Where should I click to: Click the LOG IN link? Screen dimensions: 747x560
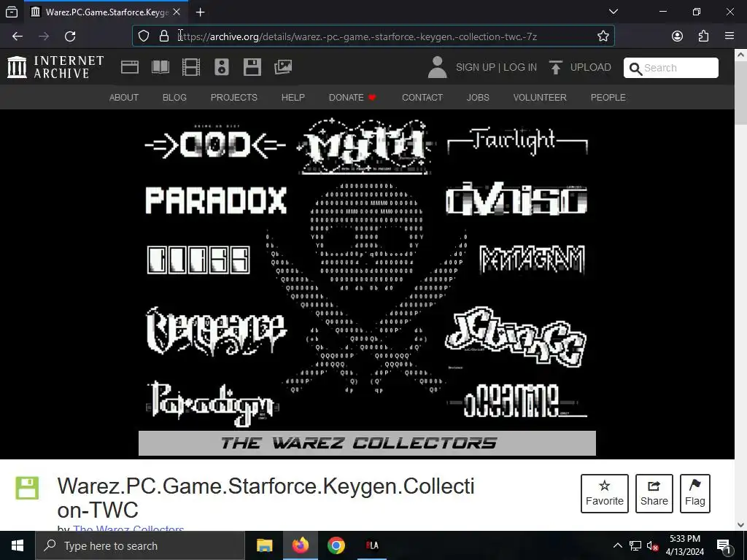click(520, 68)
